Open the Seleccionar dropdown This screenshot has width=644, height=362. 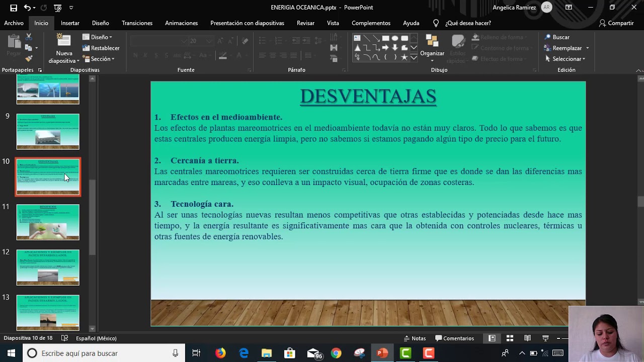(566, 59)
